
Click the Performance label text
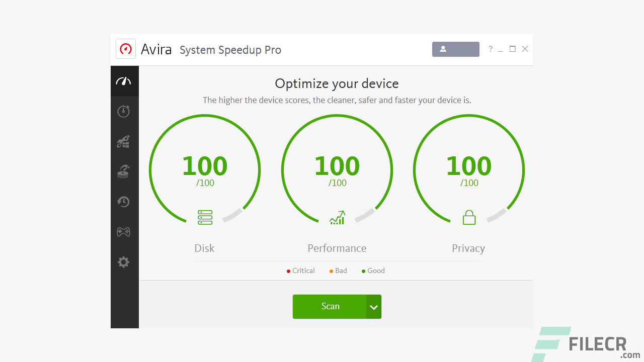337,248
